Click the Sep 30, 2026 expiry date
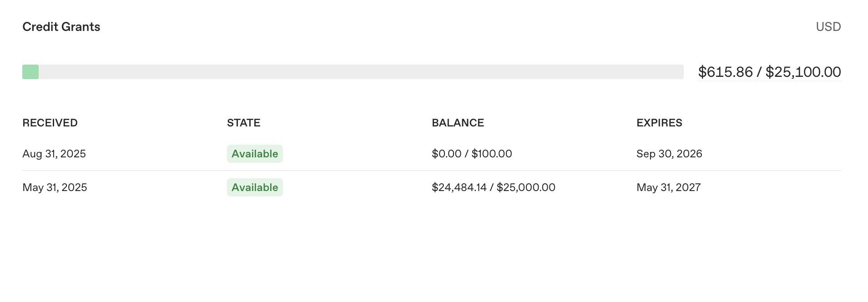Image resolution: width=868 pixels, height=302 pixels. point(669,154)
